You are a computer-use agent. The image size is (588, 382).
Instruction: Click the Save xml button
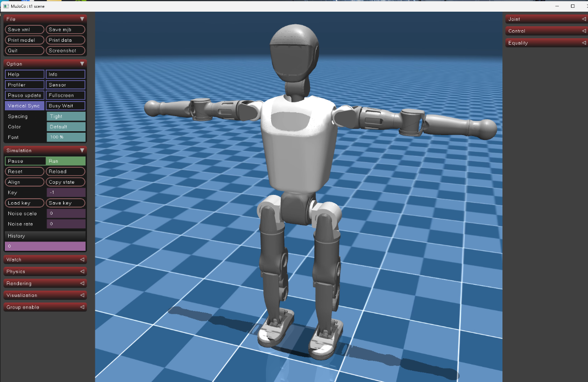(25, 30)
